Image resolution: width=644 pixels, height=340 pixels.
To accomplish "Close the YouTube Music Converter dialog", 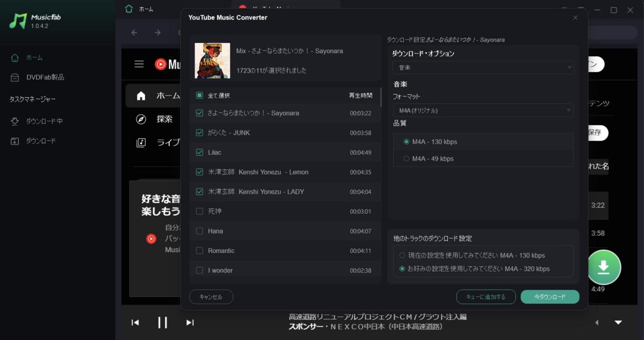I will pyautogui.click(x=575, y=18).
